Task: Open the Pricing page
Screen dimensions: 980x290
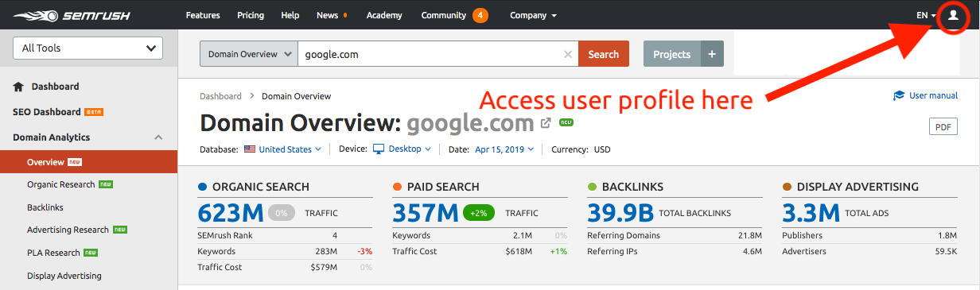Action: (x=251, y=15)
